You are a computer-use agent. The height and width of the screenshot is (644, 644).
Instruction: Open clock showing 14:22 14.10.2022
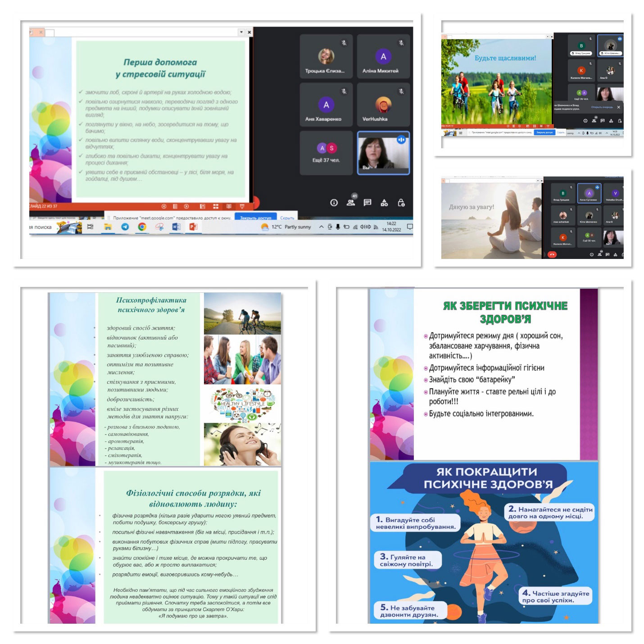pos(391,227)
